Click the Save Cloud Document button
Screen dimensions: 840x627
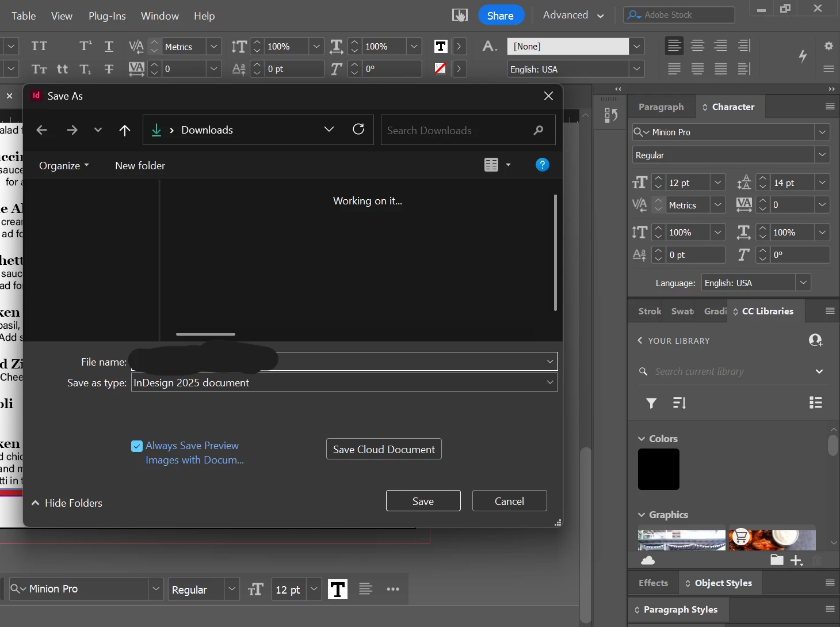(x=384, y=449)
